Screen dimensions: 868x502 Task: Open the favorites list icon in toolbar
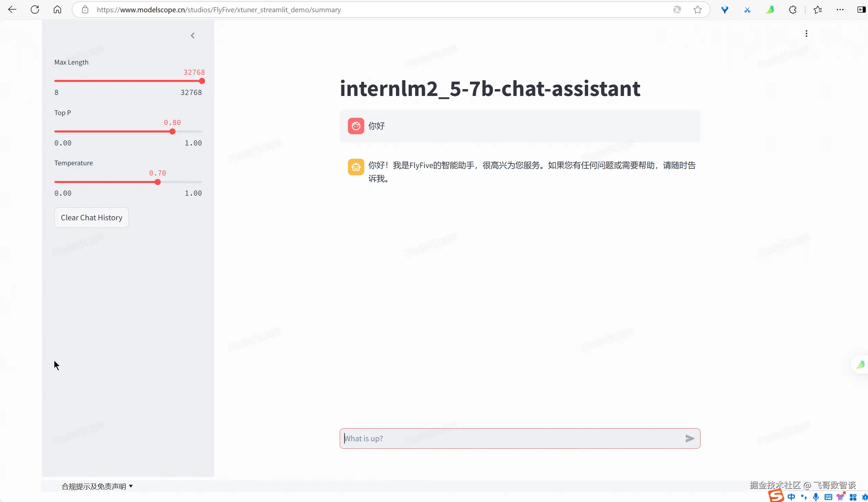click(x=818, y=10)
